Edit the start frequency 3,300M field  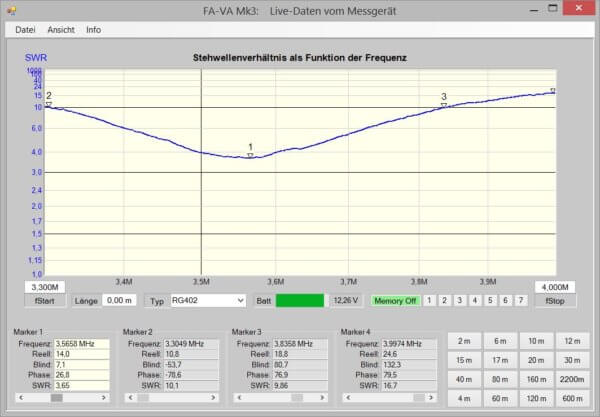(x=45, y=287)
